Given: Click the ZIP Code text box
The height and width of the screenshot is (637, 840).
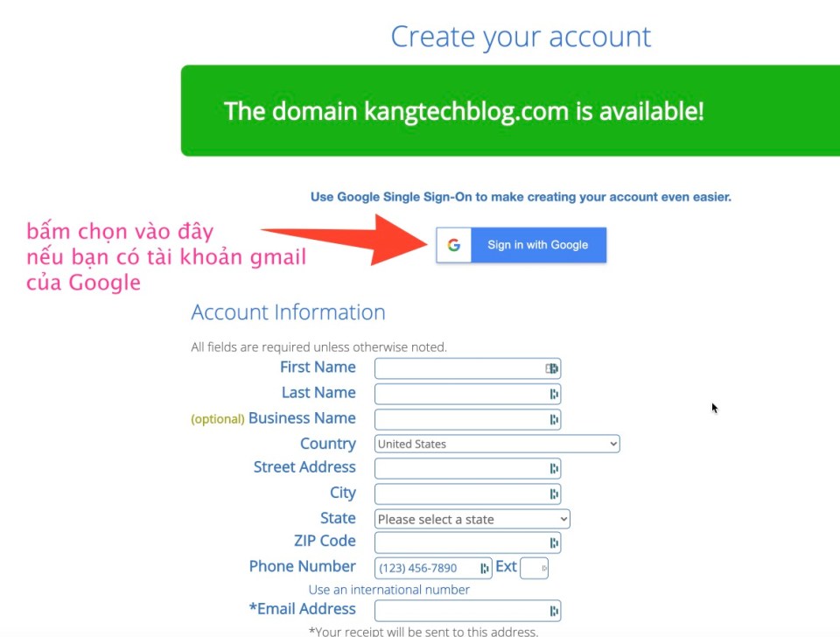Looking at the screenshot, I should 467,542.
